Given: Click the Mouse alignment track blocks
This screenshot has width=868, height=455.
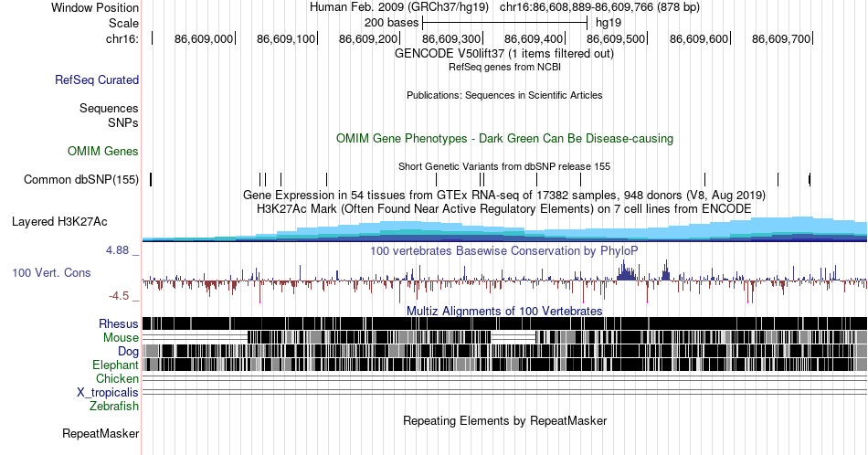Looking at the screenshot, I should coord(504,337).
